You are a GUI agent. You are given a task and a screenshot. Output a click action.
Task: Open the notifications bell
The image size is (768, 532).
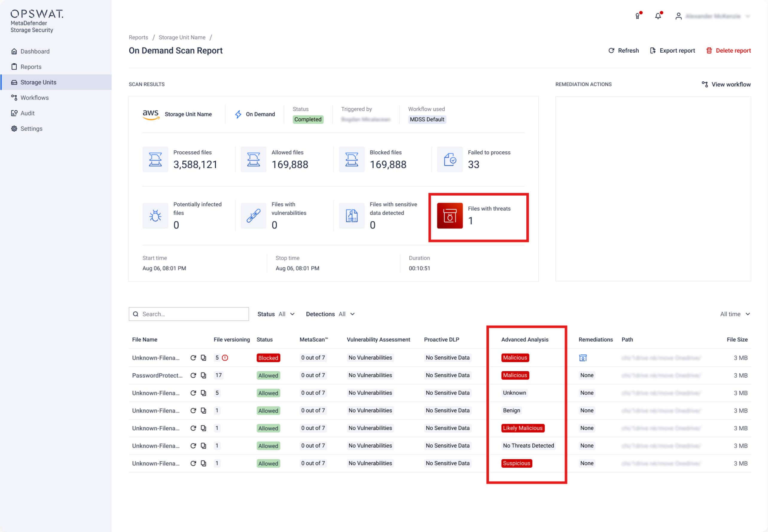pos(658,16)
